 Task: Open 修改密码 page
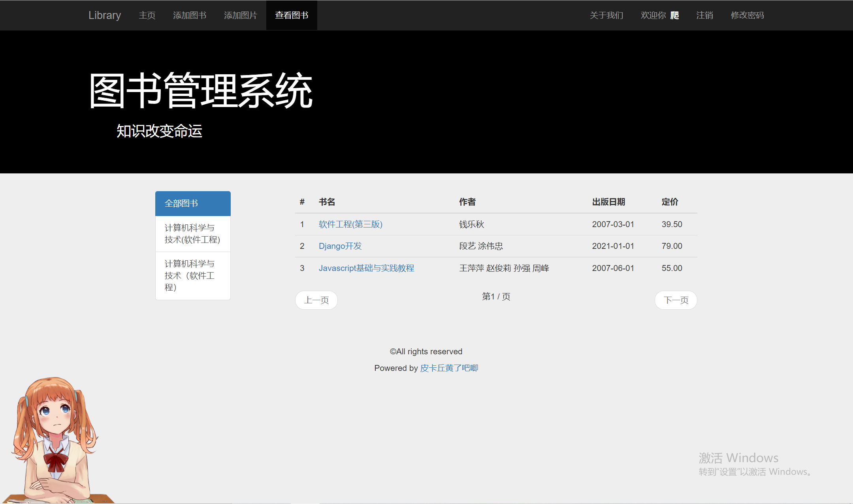747,15
